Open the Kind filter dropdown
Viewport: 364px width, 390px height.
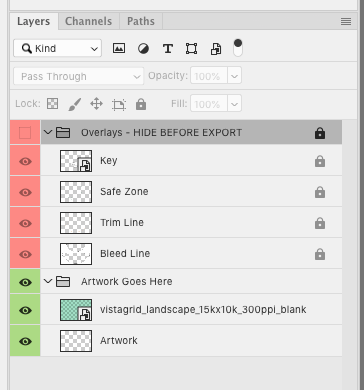pos(57,48)
